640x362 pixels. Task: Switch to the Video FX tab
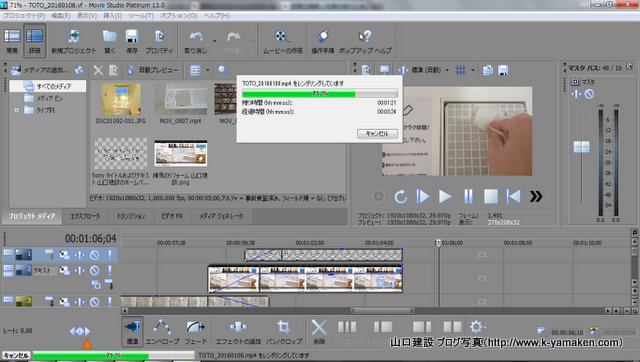pos(172,216)
